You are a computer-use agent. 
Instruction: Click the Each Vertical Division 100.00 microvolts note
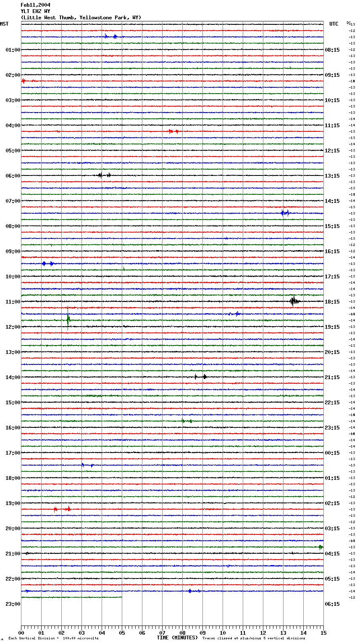click(x=53, y=639)
